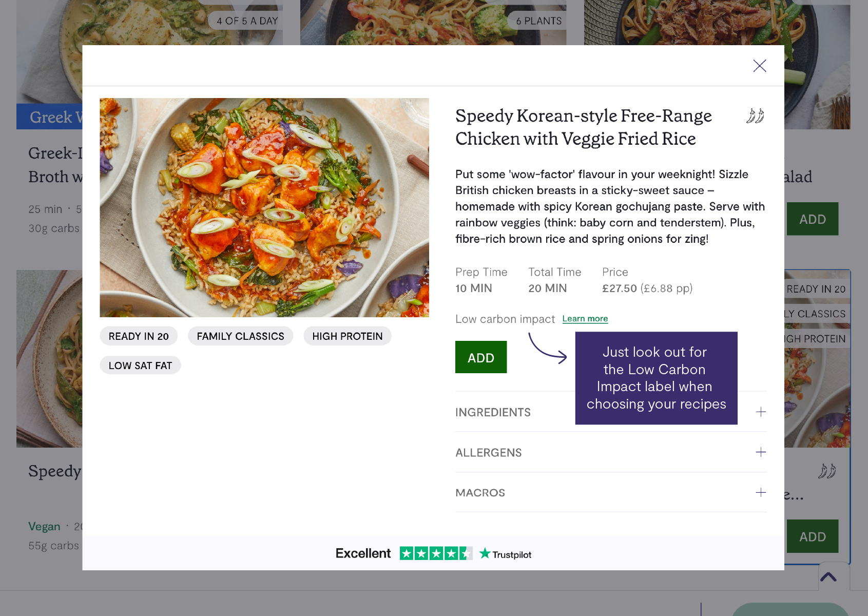Select the READY IN 20 tag
Image resolution: width=868 pixels, height=616 pixels.
point(139,336)
